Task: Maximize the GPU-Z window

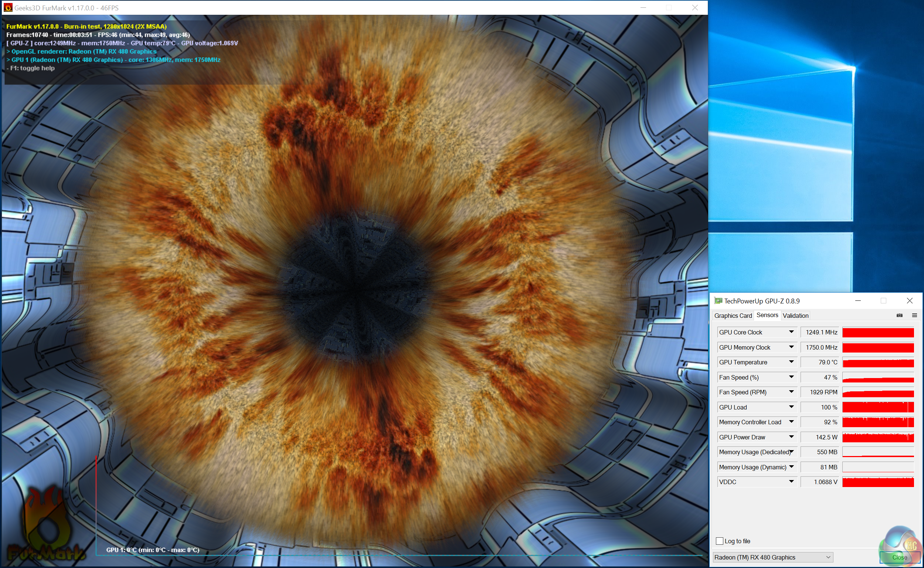Action: (x=883, y=300)
